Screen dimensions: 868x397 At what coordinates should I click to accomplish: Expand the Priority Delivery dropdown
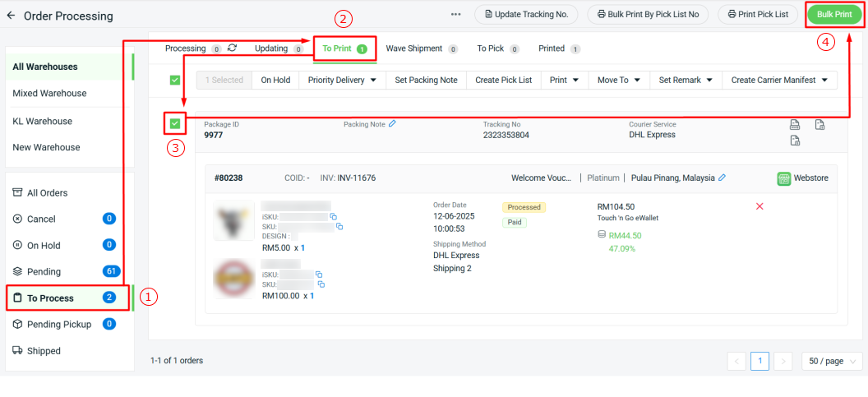(342, 81)
